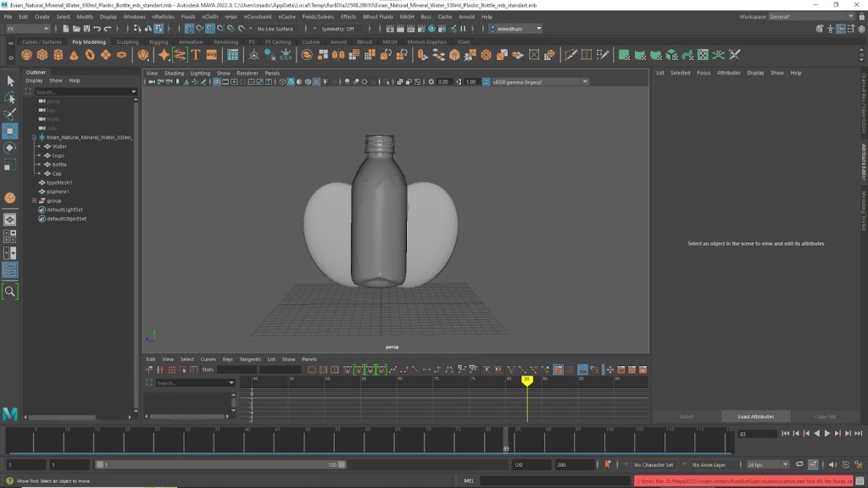
Task: Activate the Paint Selection tool
Action: coord(10,114)
